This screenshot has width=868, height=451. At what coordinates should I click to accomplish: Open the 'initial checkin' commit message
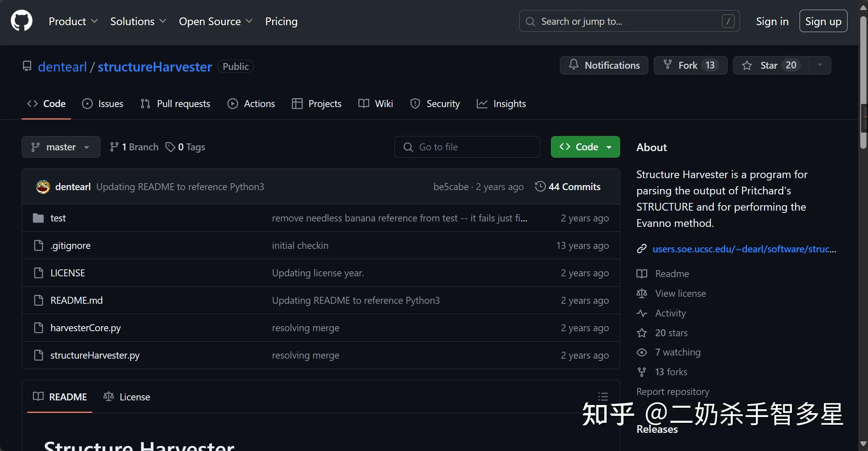[300, 245]
